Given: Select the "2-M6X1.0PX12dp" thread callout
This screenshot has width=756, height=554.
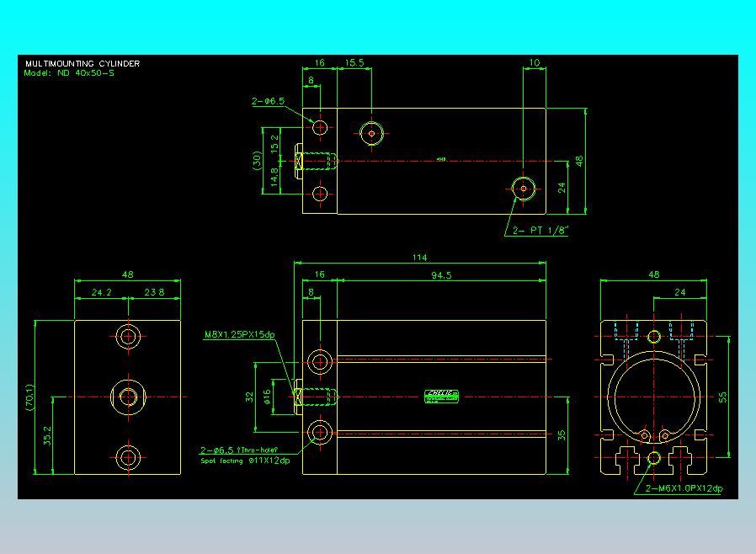Looking at the screenshot, I should tap(684, 488).
